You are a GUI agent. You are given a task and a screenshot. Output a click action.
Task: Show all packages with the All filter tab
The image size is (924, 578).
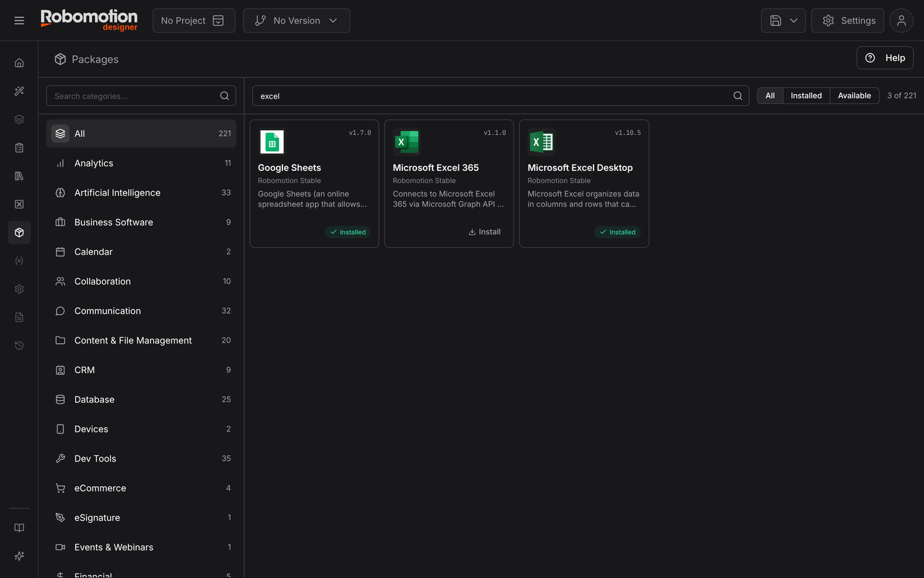770,96
